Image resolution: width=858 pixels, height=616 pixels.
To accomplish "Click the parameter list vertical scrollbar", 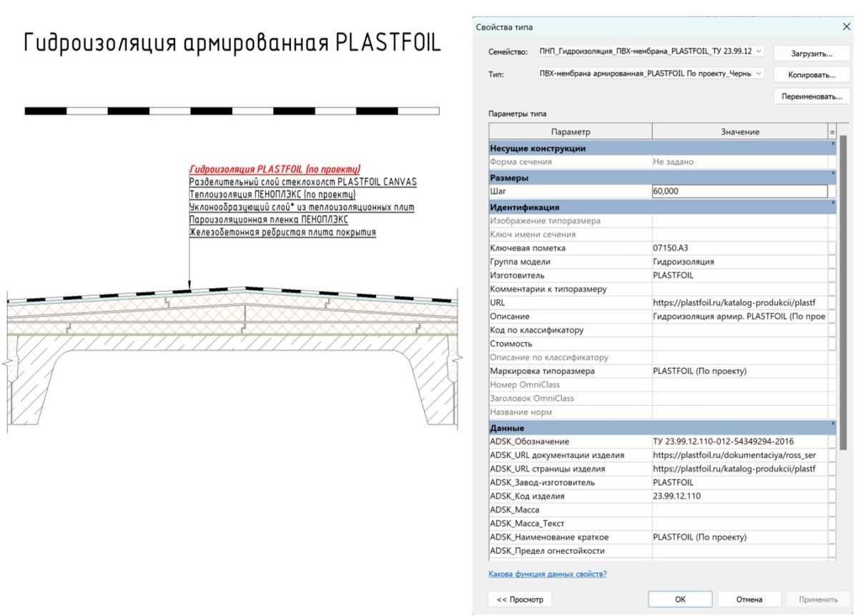I will tap(842, 286).
